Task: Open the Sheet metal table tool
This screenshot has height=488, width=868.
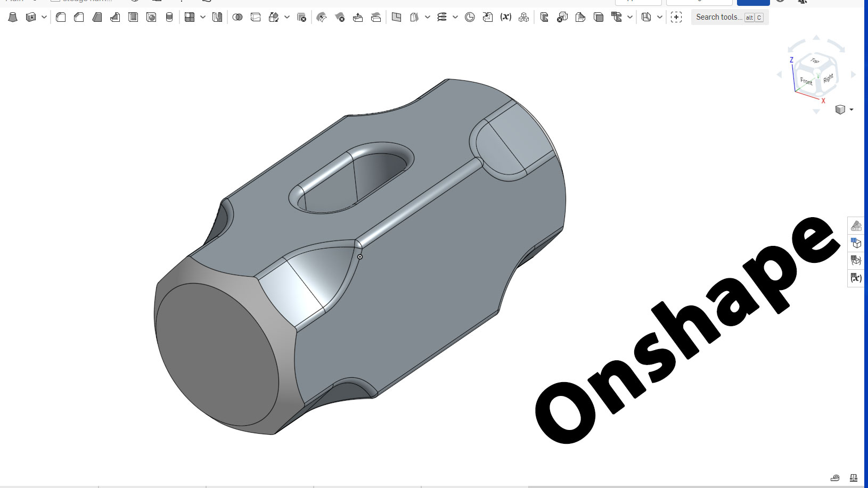Action: (617, 18)
